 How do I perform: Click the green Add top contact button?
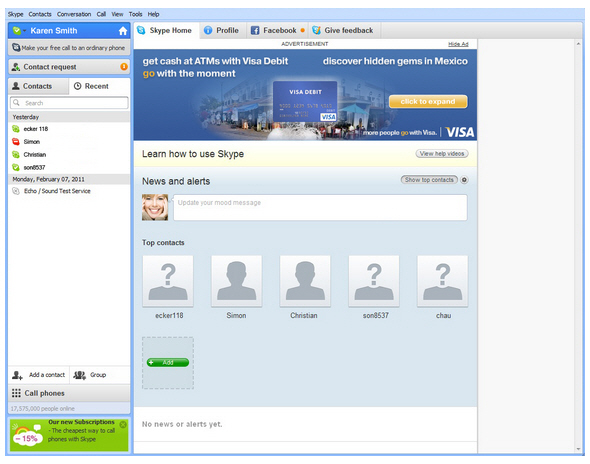tap(168, 362)
